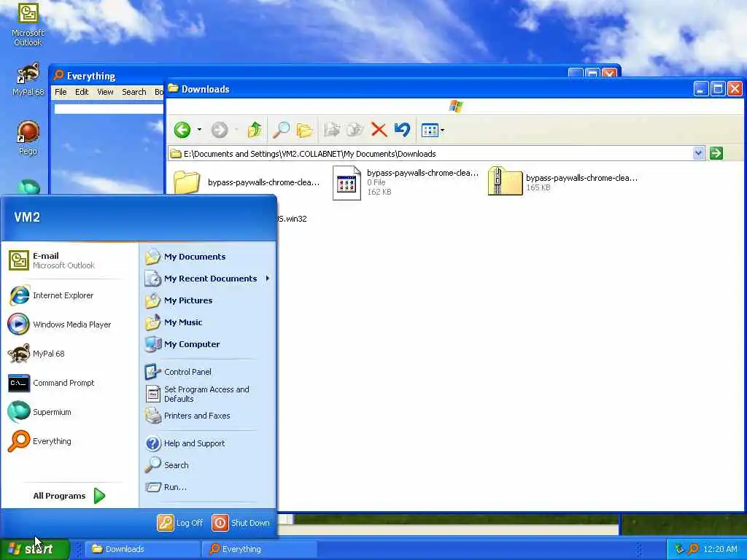The height and width of the screenshot is (560, 747).
Task: Click the Everything tray icon
Action: click(693, 549)
